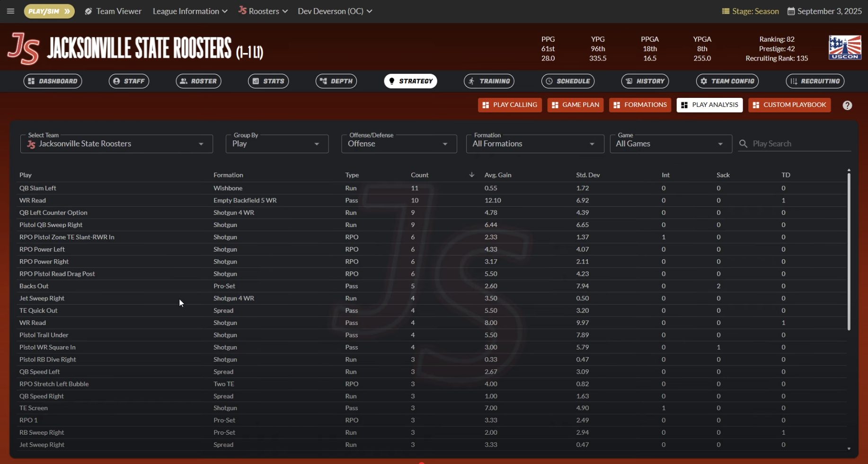Sort by the Formation column header
This screenshot has height=464, width=868.
228,175
